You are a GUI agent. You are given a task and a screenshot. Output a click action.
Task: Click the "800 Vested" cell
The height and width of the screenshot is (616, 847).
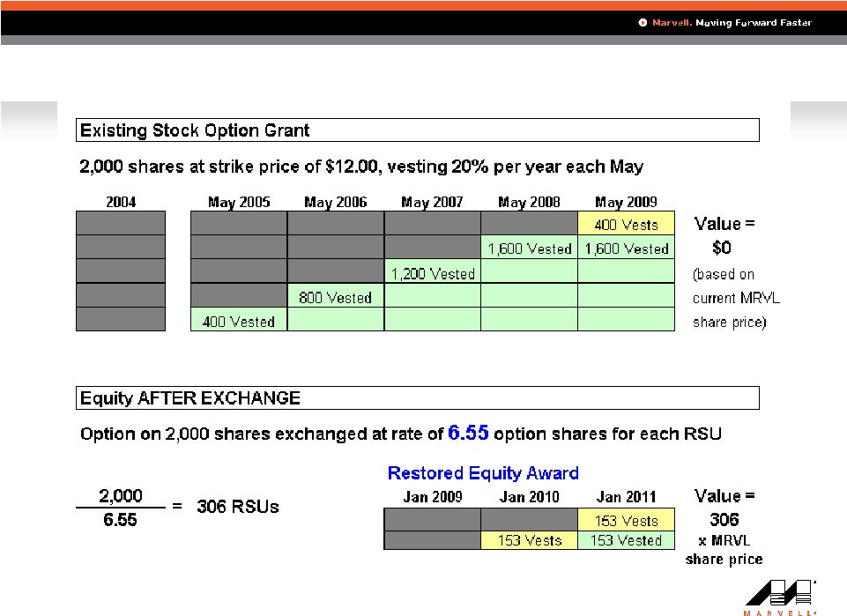(x=335, y=298)
